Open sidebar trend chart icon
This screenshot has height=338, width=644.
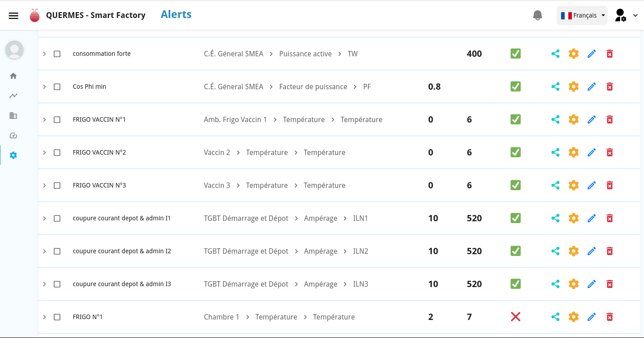point(14,96)
